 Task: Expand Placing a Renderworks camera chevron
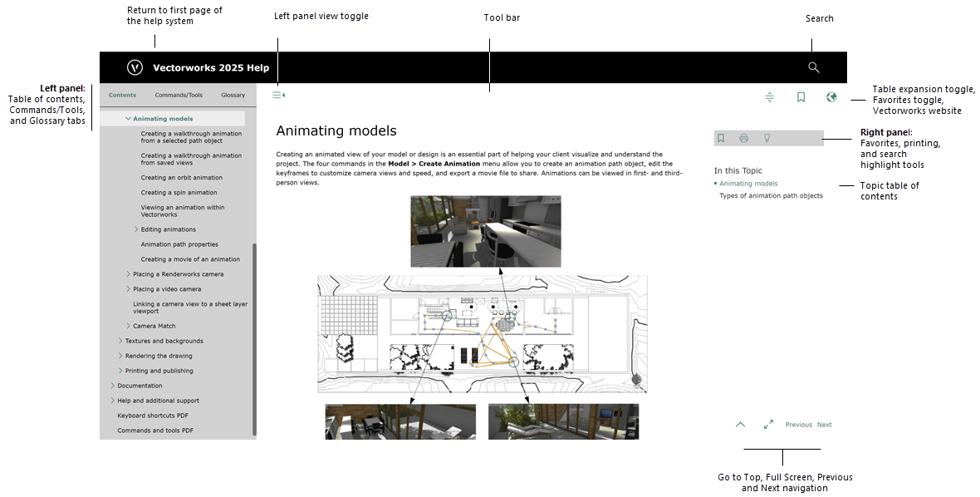click(x=128, y=273)
